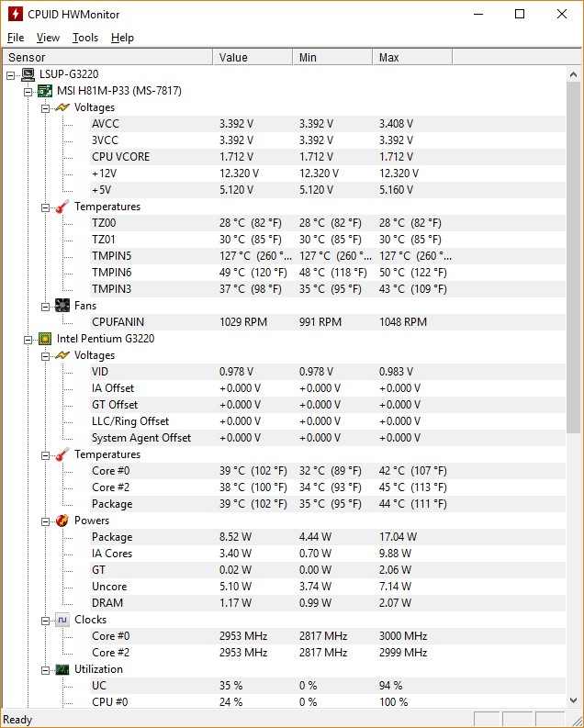Collapse the MSI H81M-P33 motherboard node
This screenshot has width=584, height=728.
pyautogui.click(x=28, y=91)
